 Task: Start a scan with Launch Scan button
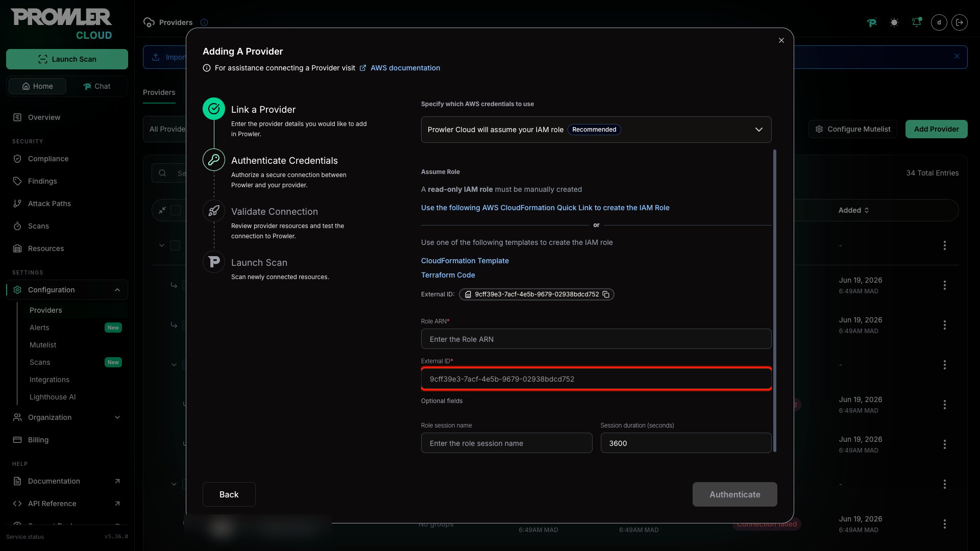pos(67,59)
